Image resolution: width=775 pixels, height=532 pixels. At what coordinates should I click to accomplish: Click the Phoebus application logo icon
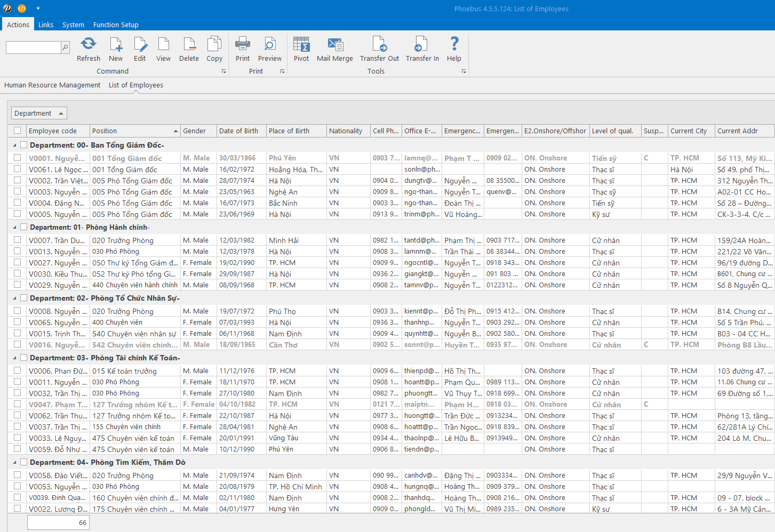[7, 8]
